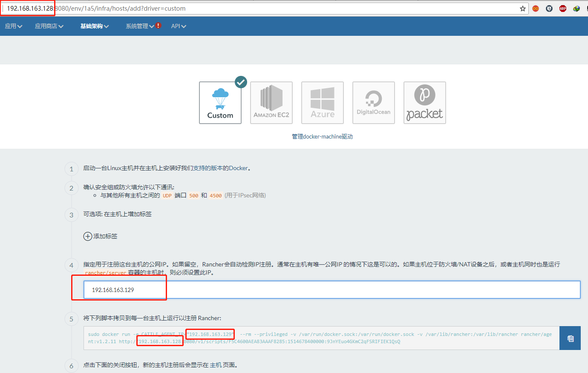Viewport: 588px width, 373px height.
Task: Bookmark this page with the star icon
Action: [x=522, y=9]
